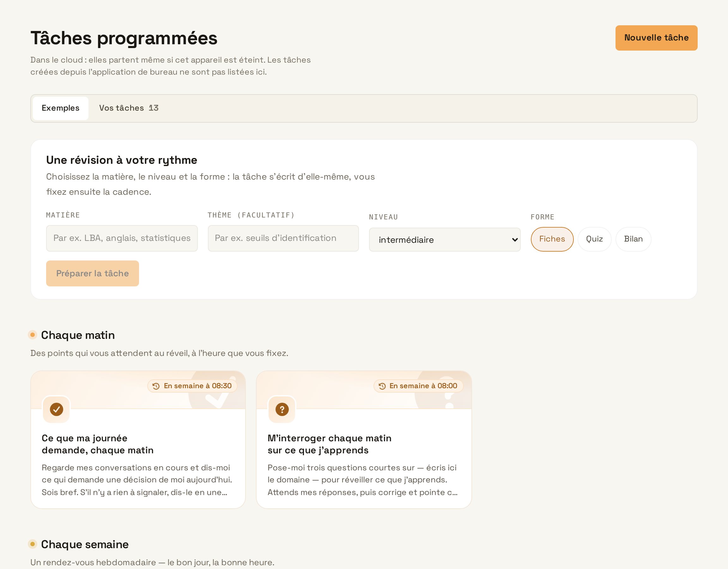Image resolution: width=728 pixels, height=569 pixels.
Task: Click the En semaine à 08:00 schedule badge
Action: [418, 386]
